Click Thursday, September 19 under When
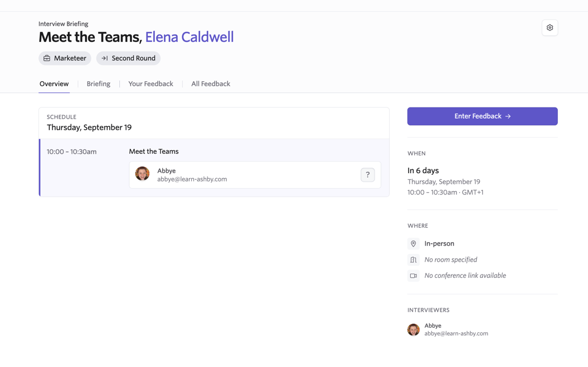 click(x=444, y=182)
